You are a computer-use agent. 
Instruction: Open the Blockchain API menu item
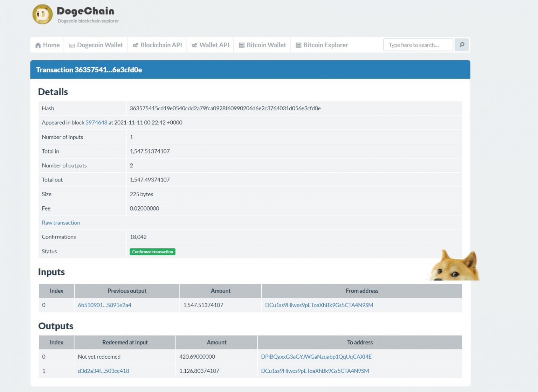pos(161,45)
